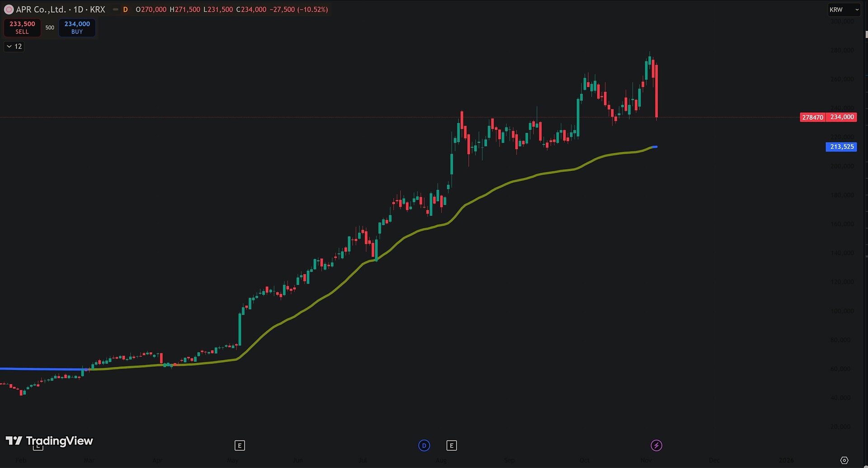
Task: Click the orange D delayed-data indicator
Action: pyautogui.click(x=125, y=9)
